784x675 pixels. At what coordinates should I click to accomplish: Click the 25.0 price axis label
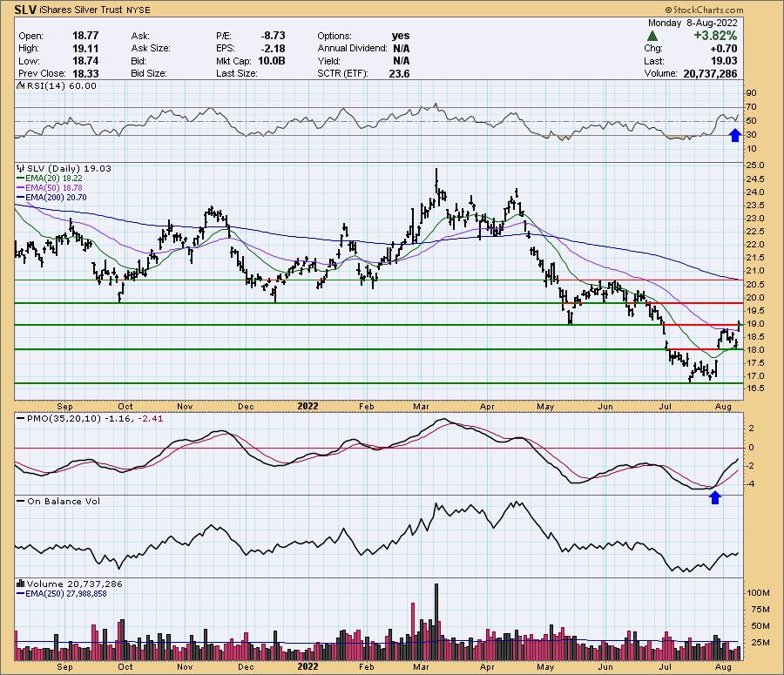pos(755,165)
